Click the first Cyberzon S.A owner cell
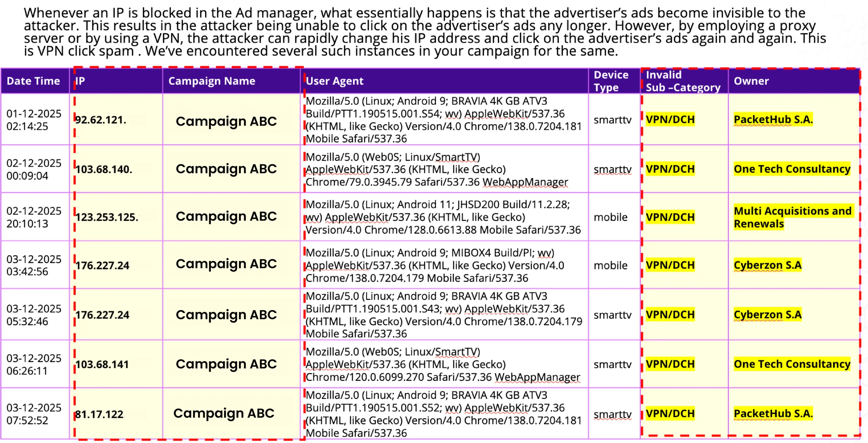Image resolution: width=868 pixels, height=443 pixels. (x=767, y=265)
